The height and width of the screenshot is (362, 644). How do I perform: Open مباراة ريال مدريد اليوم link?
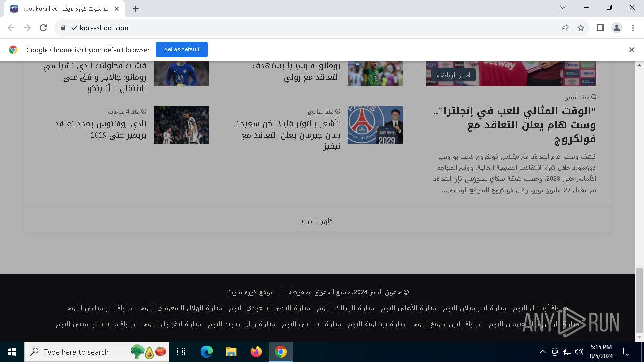(x=242, y=324)
